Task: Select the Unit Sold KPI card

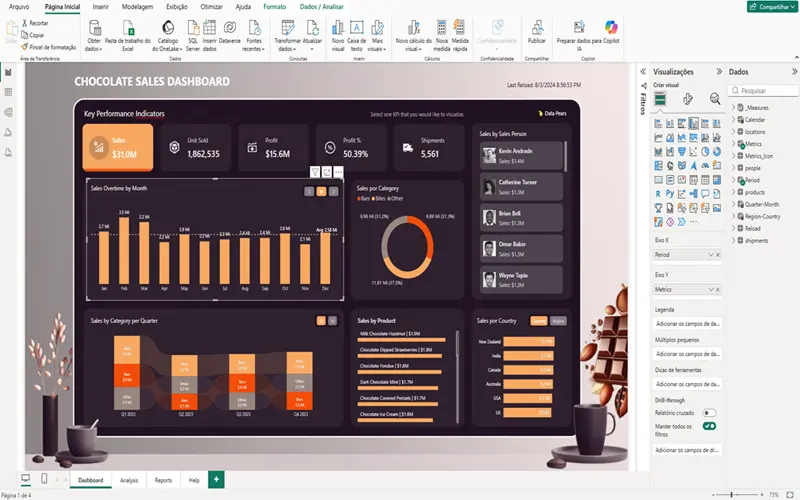Action: (x=195, y=147)
